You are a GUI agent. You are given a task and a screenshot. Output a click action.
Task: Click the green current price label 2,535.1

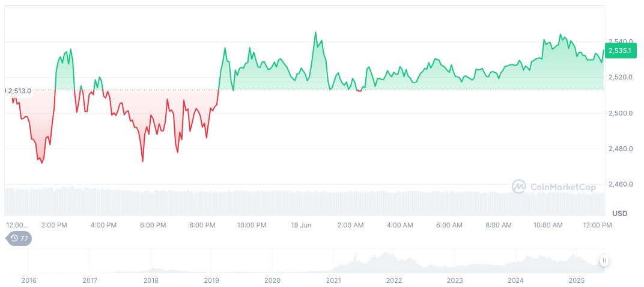[619, 51]
